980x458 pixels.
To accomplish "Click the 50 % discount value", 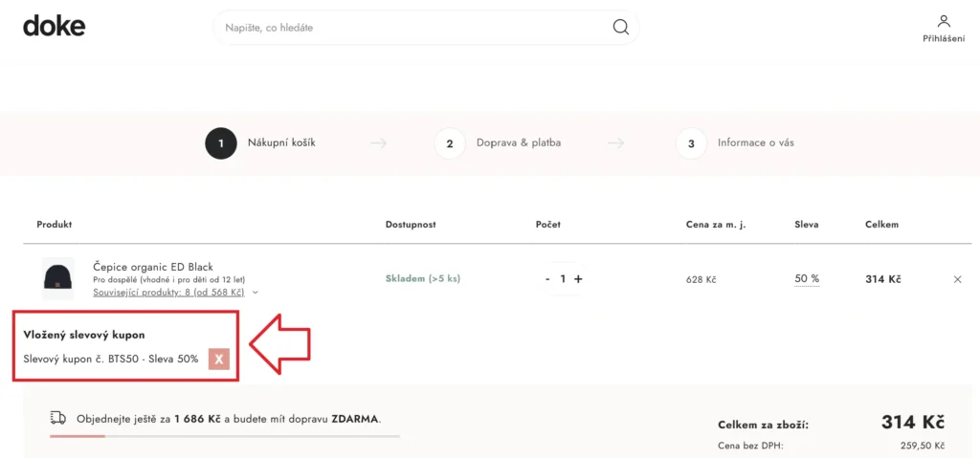I will point(807,279).
